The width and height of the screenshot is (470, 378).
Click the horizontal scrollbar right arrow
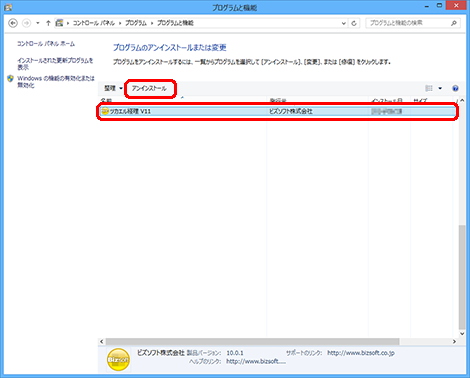pos(454,342)
